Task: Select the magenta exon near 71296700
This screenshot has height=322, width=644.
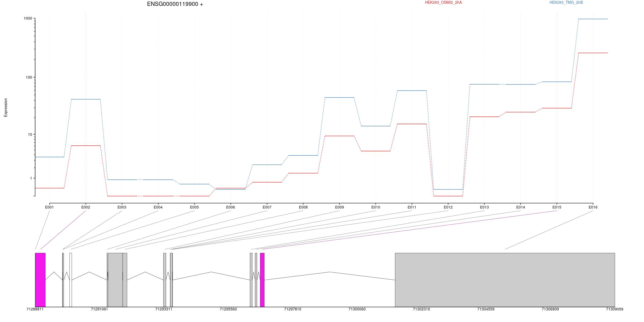Action: (x=262, y=280)
